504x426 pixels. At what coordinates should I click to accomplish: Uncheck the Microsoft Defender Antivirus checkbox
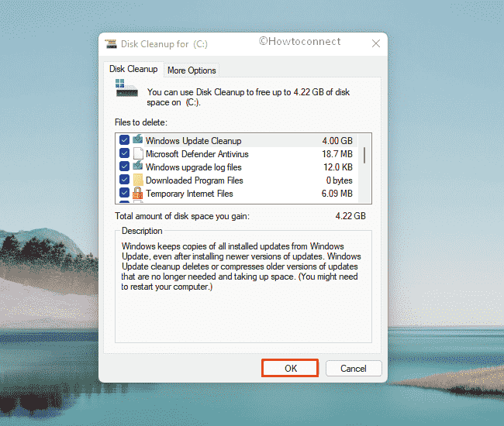click(x=124, y=153)
